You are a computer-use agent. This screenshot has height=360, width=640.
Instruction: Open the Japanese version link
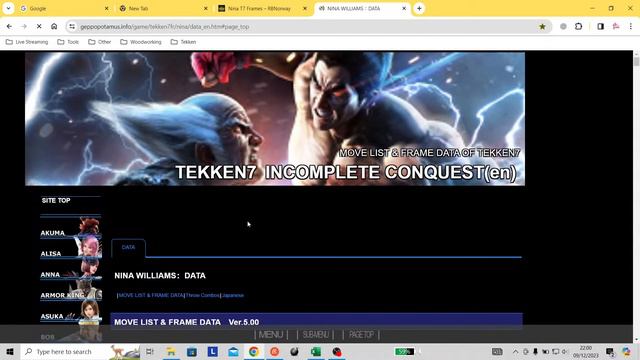(233, 295)
